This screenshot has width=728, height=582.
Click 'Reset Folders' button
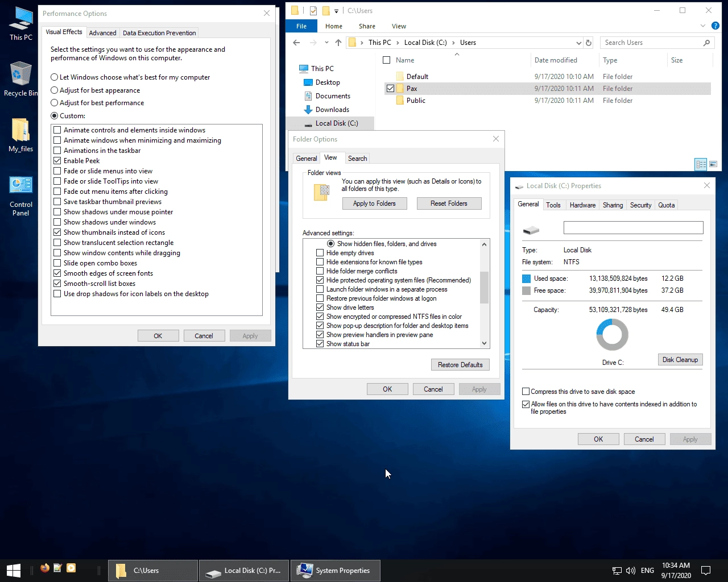[x=449, y=203]
